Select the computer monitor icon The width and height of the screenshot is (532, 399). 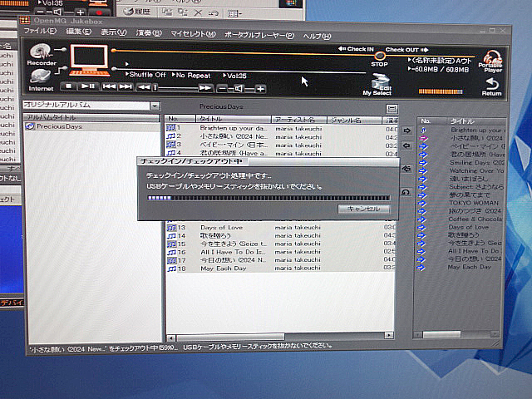[89, 60]
